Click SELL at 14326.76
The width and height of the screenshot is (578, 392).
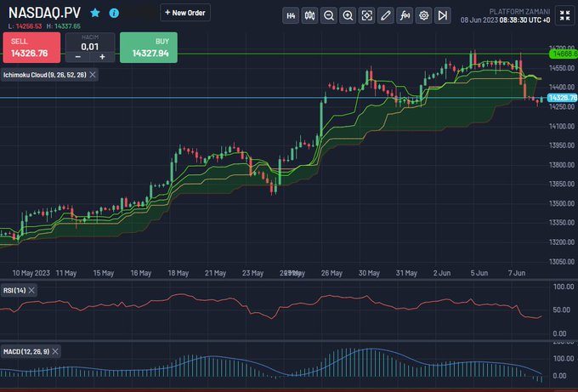31,48
